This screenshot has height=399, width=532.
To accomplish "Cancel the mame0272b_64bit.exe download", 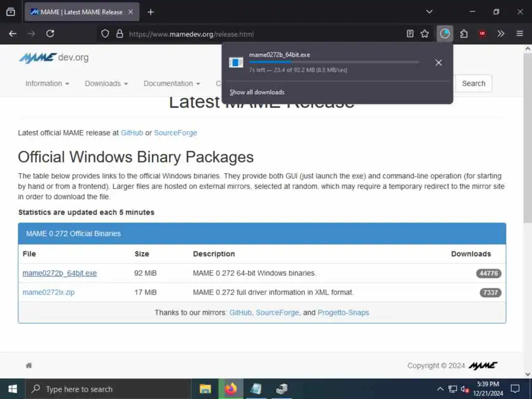I will tap(438, 62).
